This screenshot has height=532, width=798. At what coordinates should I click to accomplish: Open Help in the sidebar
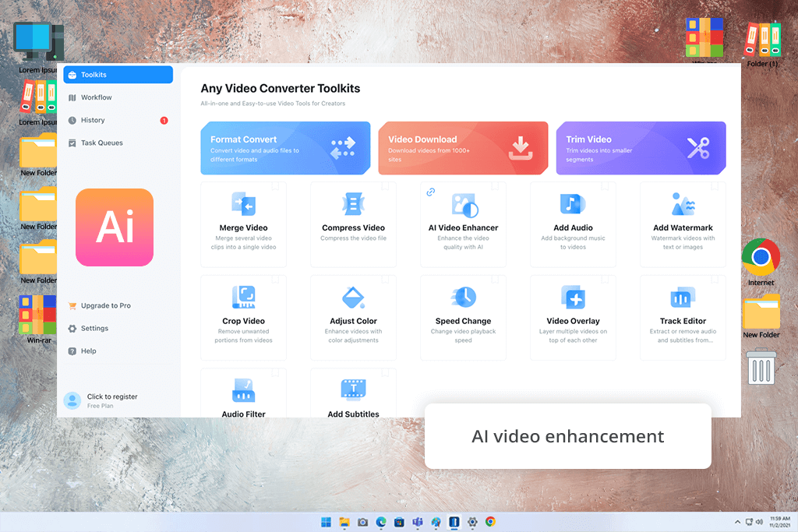coord(83,351)
